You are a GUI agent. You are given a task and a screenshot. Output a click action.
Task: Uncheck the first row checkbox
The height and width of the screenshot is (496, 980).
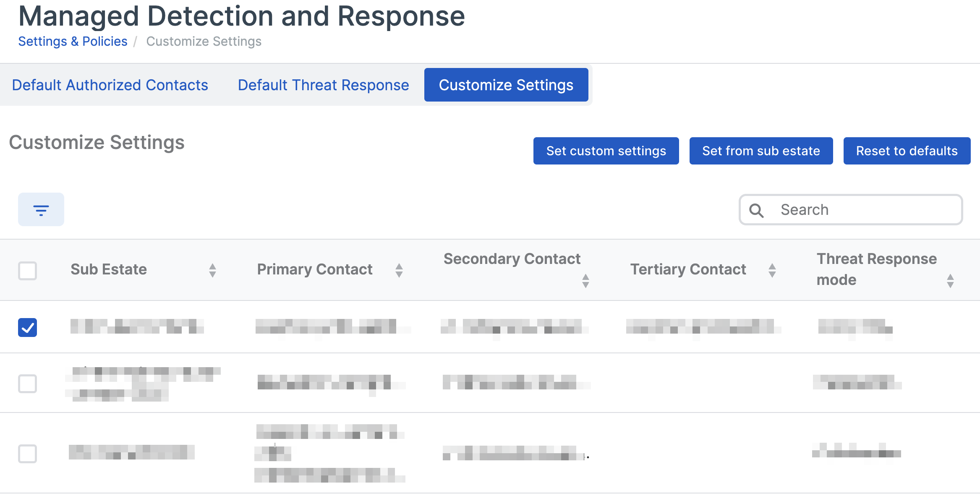[x=28, y=327]
